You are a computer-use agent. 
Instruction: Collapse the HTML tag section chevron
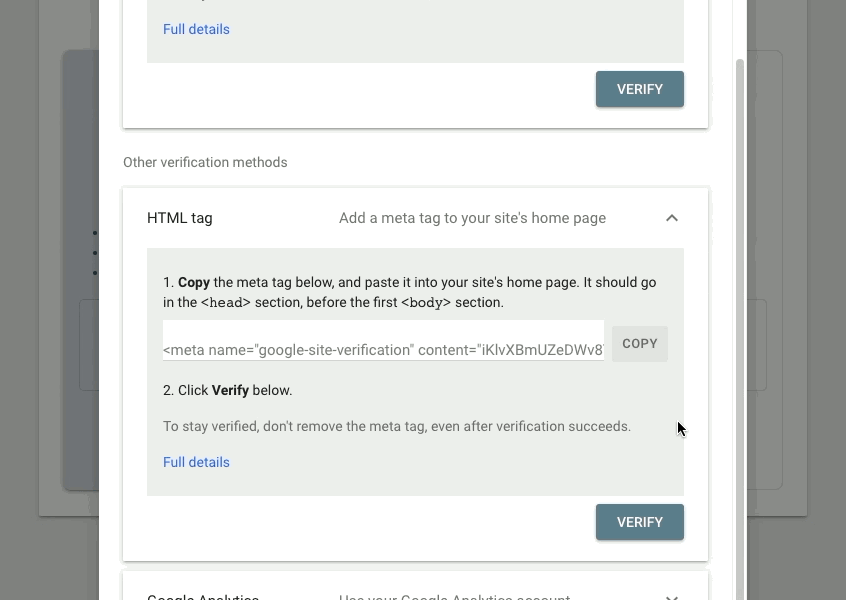point(672,218)
